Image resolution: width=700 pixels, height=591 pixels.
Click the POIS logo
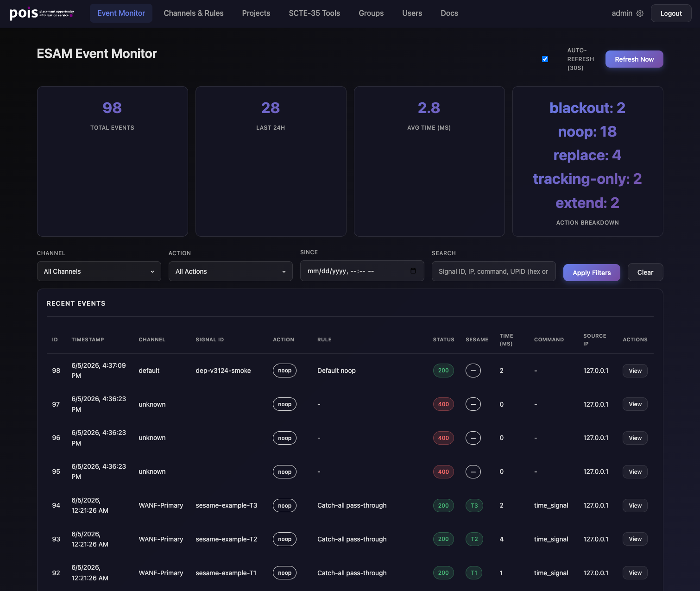pos(42,13)
